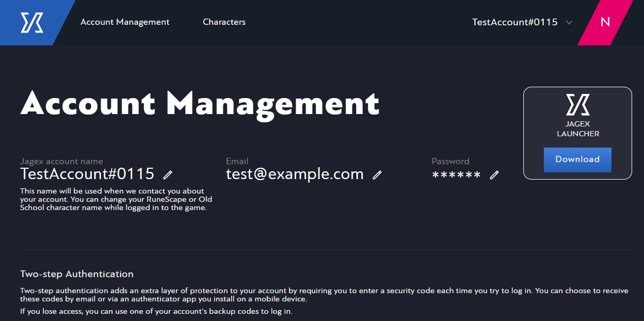644x321 pixels.
Task: Click the 'Password' field label
Action: 450,162
